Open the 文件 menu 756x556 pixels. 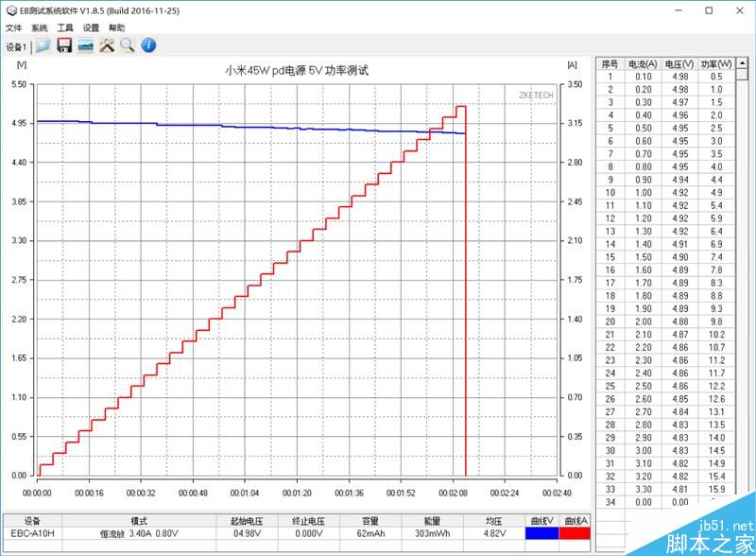tap(13, 28)
